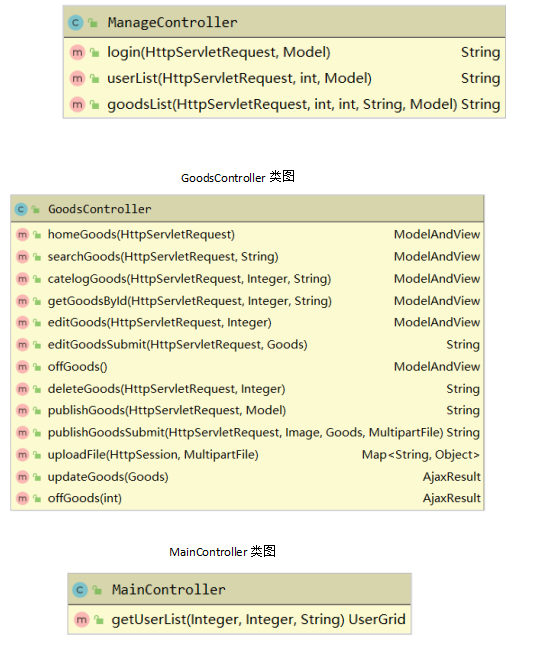Click the method icon beside homeGoods

pyautogui.click(x=22, y=235)
